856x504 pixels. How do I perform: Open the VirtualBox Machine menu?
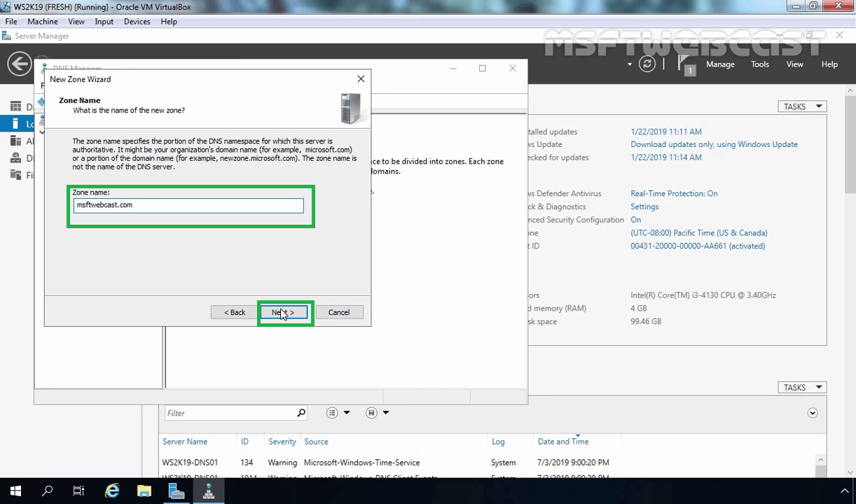point(43,22)
